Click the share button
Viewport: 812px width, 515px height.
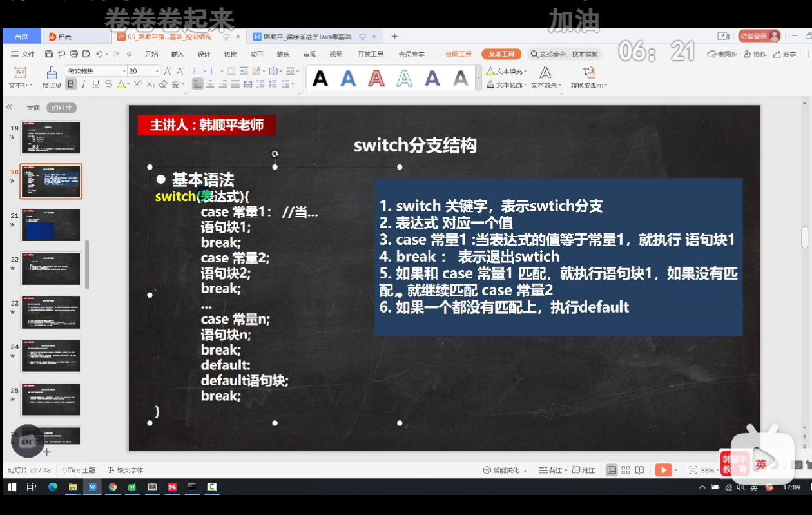[784, 54]
